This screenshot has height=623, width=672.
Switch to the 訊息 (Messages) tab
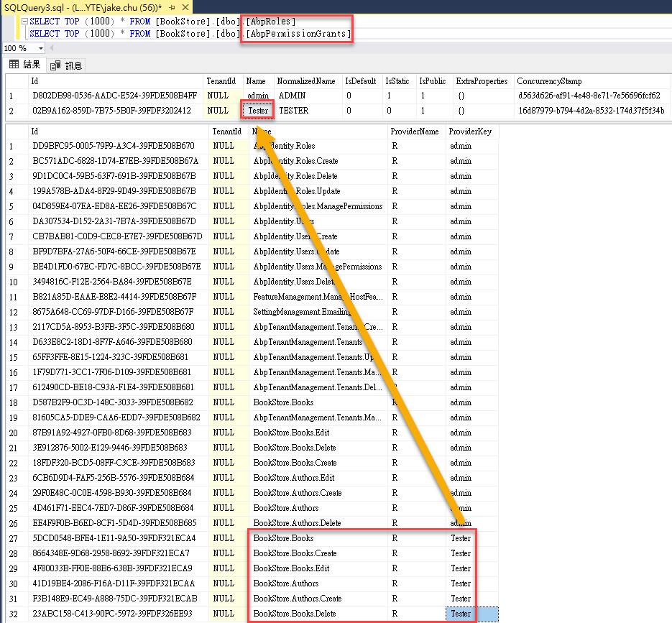(x=66, y=65)
